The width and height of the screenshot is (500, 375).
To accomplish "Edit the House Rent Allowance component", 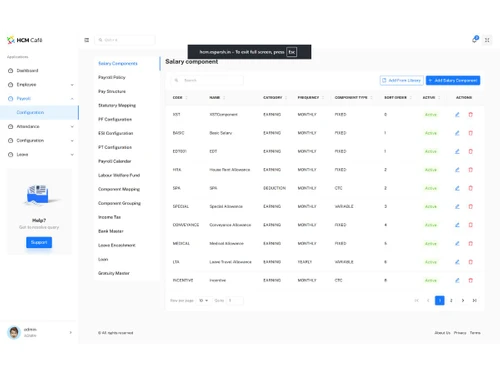I will (x=457, y=170).
